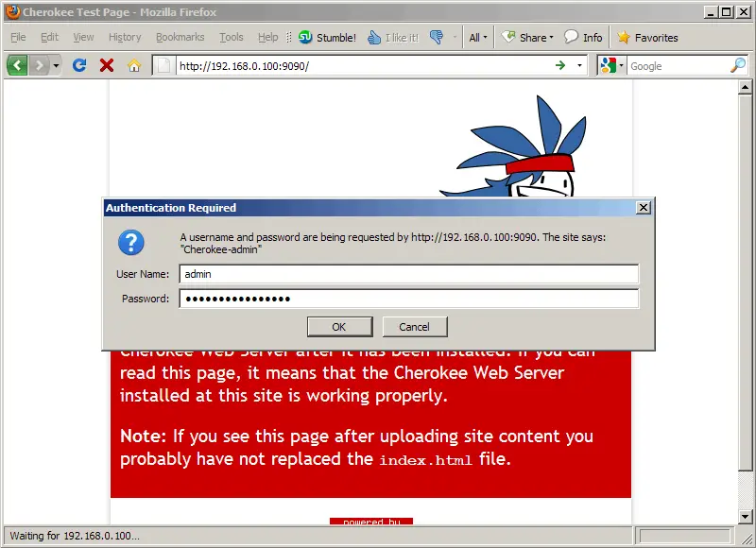Click the page scrollbar down arrow
Viewport: 756px width, 548px height.
tap(745, 517)
